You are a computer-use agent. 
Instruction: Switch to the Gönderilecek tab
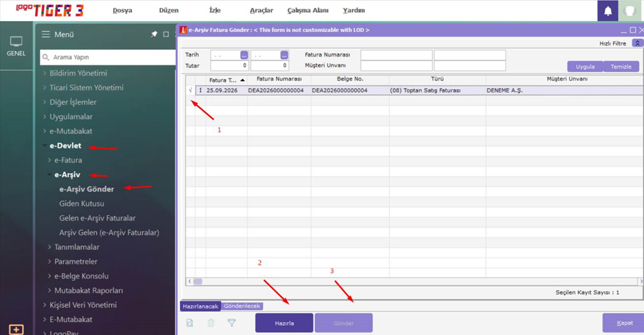tap(242, 306)
